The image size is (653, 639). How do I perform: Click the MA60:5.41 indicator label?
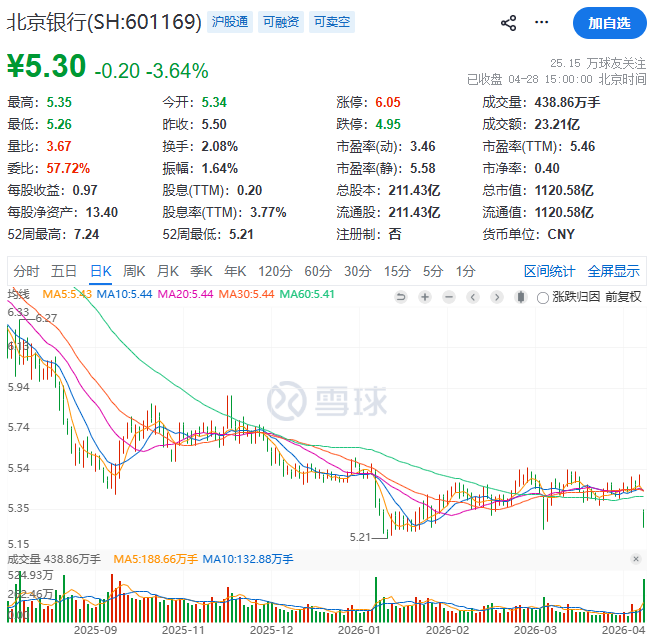pos(307,294)
